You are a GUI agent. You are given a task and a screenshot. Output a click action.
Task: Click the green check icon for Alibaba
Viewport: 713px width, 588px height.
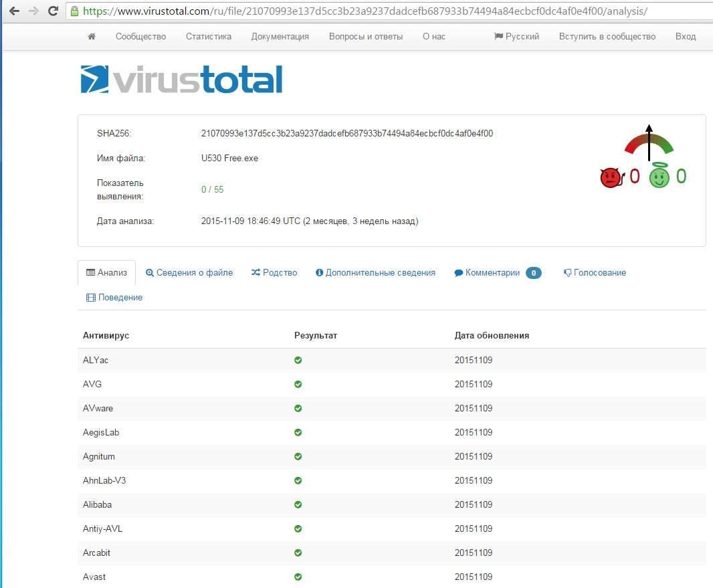[x=298, y=505]
